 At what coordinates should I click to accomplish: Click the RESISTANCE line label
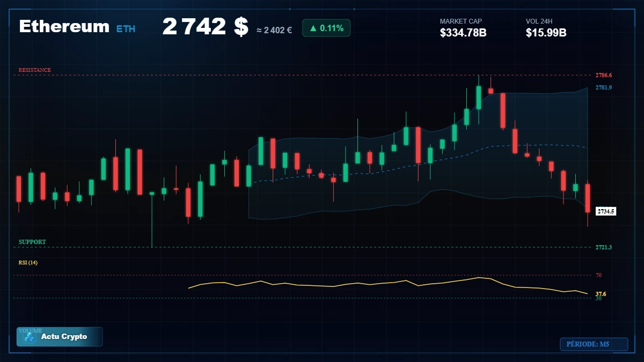coord(35,70)
